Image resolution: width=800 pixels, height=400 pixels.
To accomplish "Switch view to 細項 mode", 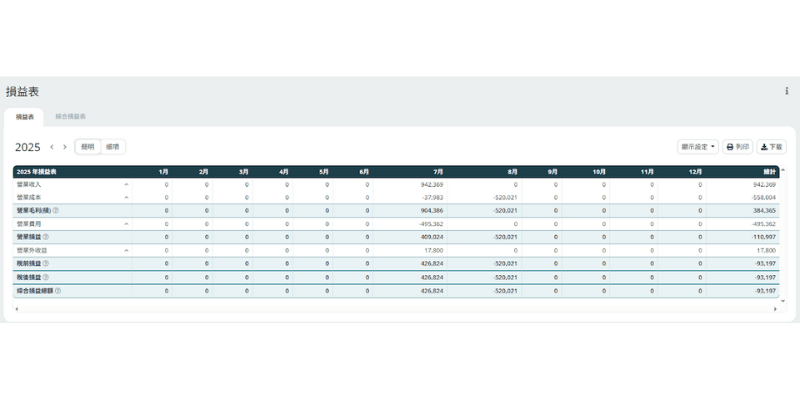I will point(113,147).
